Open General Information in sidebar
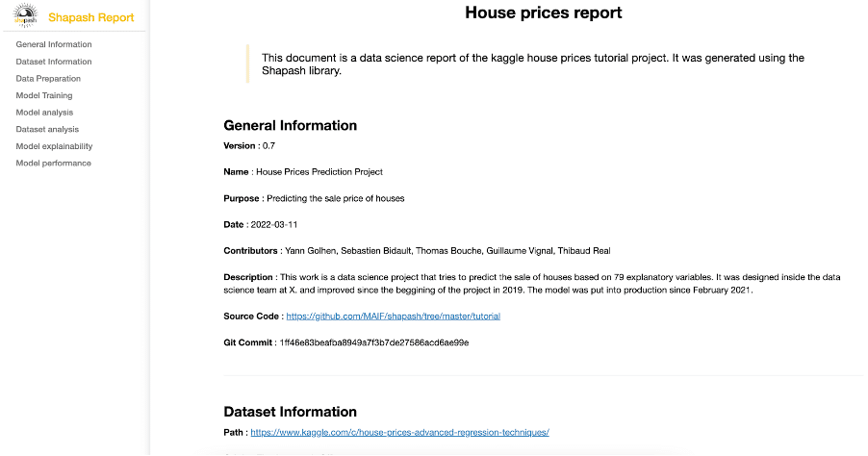 pos(54,44)
